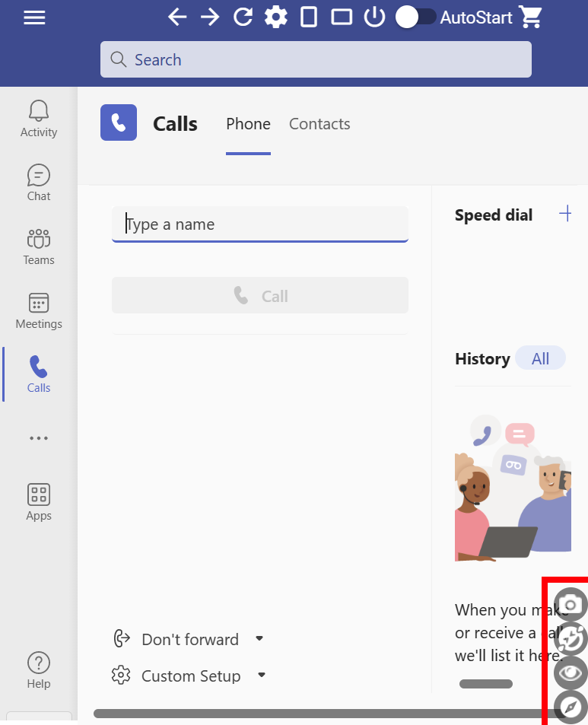The image size is (588, 725).
Task: Toggle the AutoStart switch
Action: coord(416,17)
